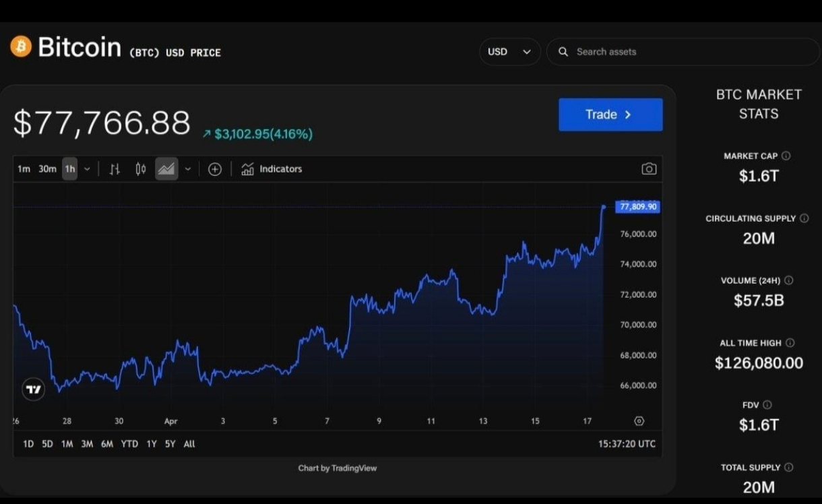Click the $126,080.00 all time high value
Viewport: 822px width, 504px height.
[759, 363]
